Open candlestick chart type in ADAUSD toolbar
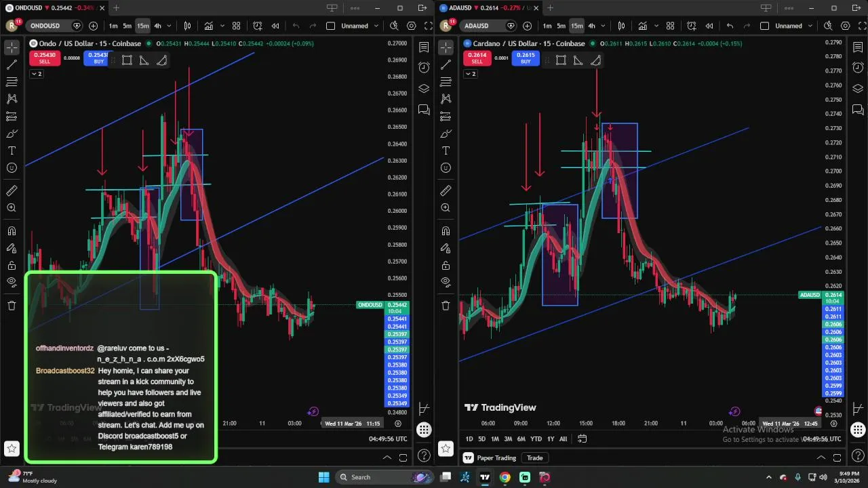Image resolution: width=868 pixels, height=488 pixels. pos(620,26)
